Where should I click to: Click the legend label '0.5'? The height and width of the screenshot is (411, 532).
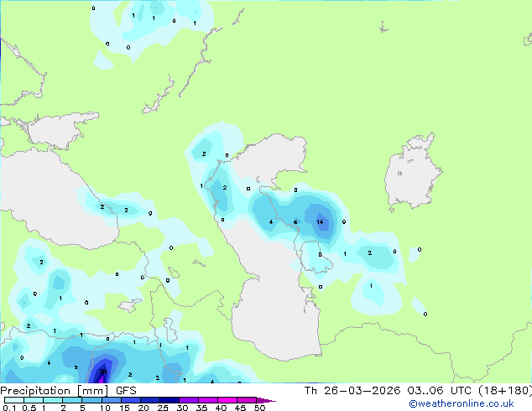[x=29, y=408]
